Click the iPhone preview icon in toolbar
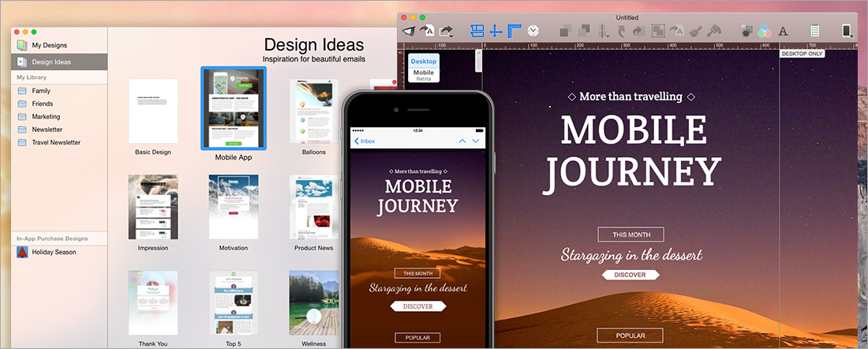 click(847, 31)
